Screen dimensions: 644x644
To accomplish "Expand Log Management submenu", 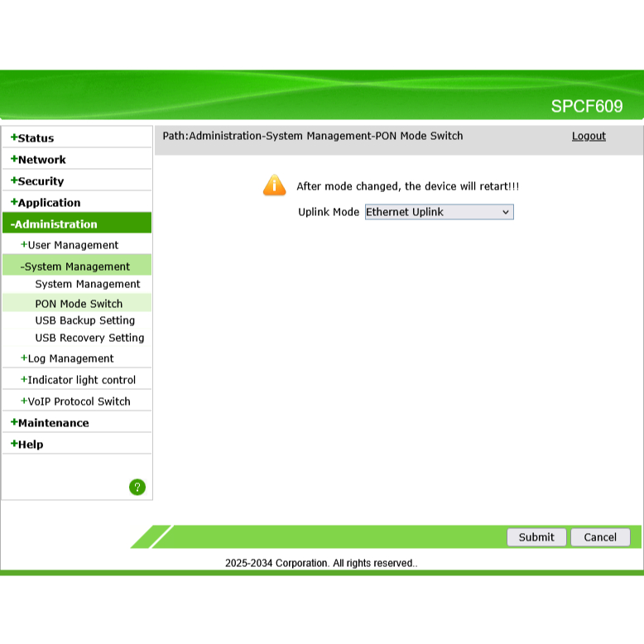I will (x=70, y=358).
